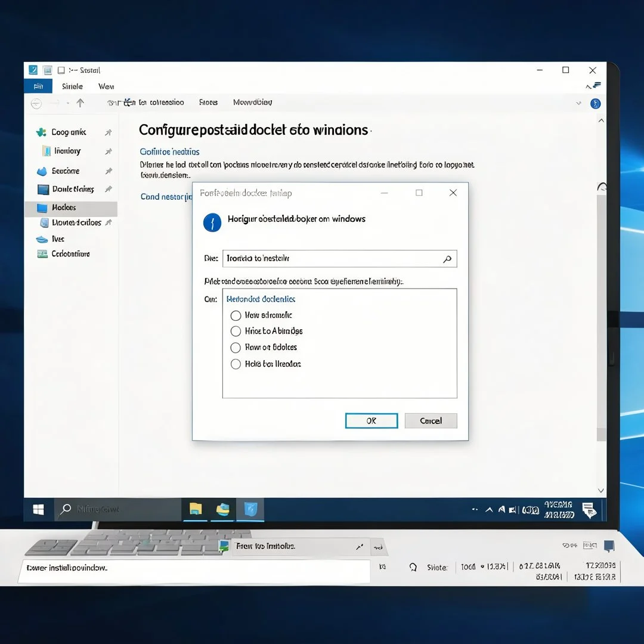Click the main window scroll up arrow

(x=601, y=120)
